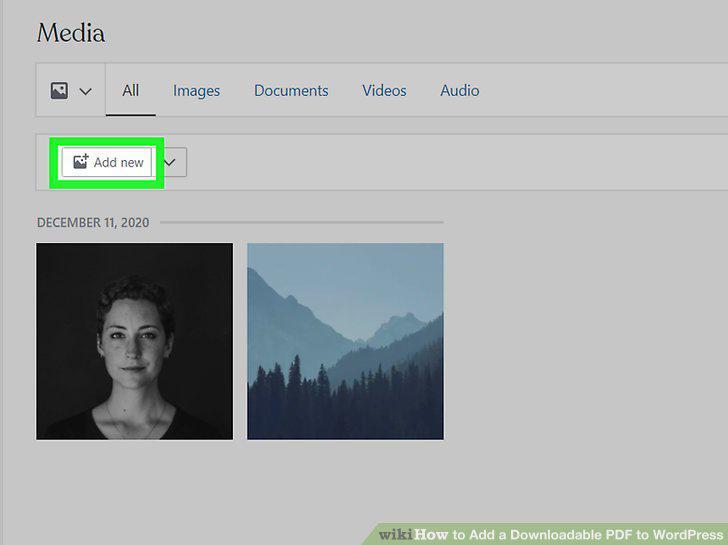This screenshot has width=728, height=545.
Task: Click the DECEMBER 11, 2020 date label
Action: point(93,222)
